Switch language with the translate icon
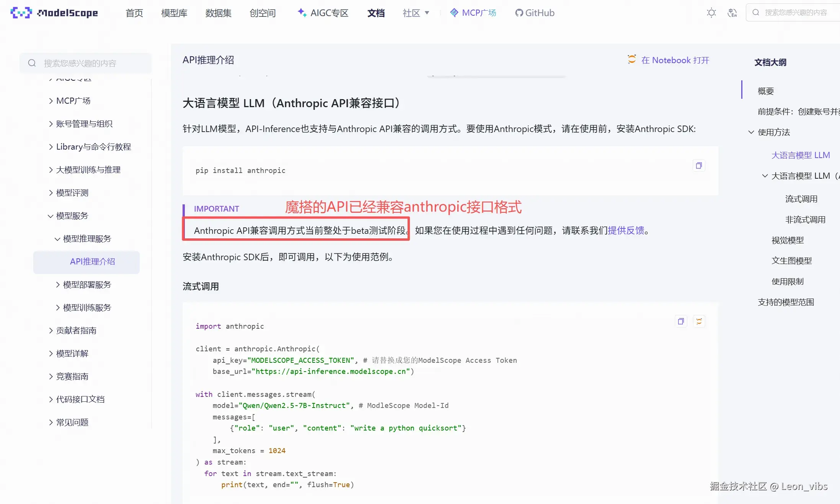The width and height of the screenshot is (840, 504). click(x=732, y=13)
